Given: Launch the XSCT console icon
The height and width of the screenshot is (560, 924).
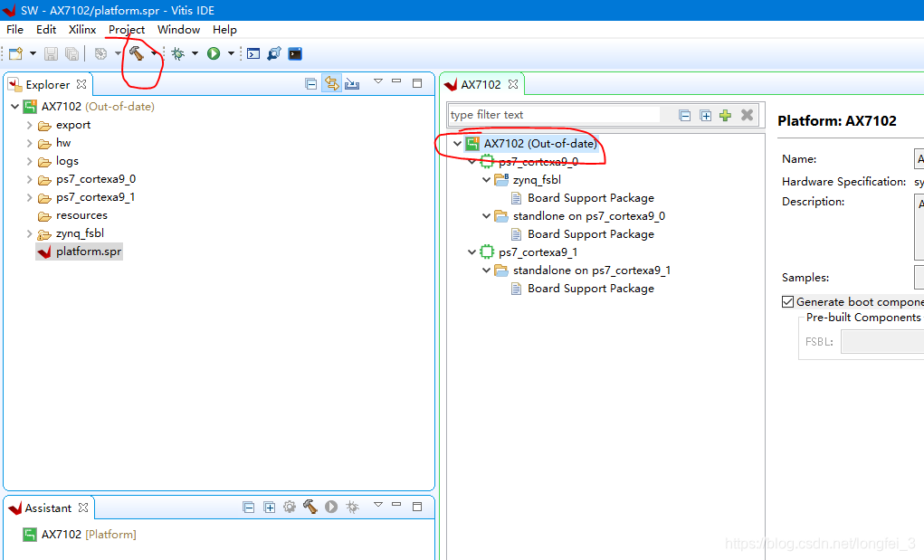Looking at the screenshot, I should [x=253, y=53].
